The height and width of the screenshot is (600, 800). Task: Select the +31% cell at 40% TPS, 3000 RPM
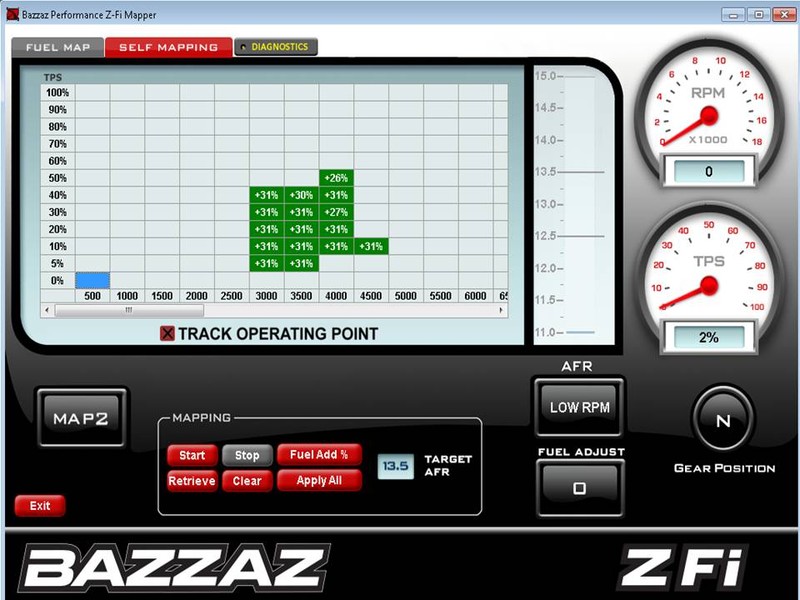coord(266,195)
